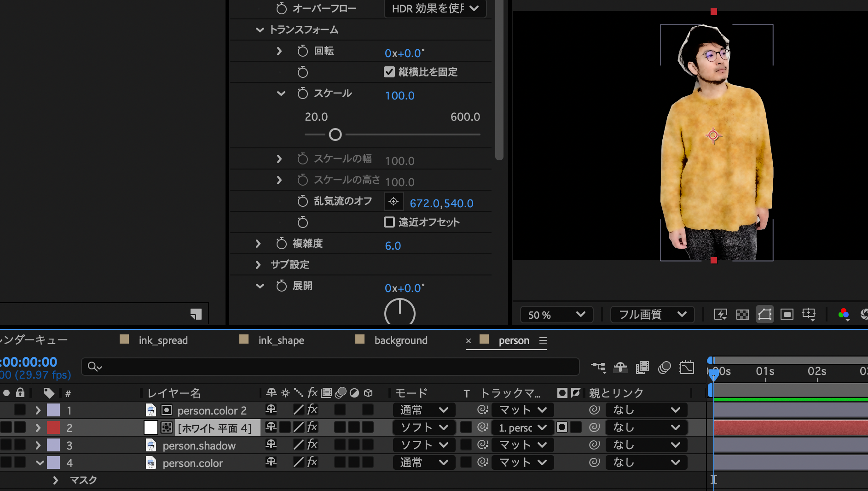This screenshot has width=868, height=491.
Task: Open the フル画質 resolution dropdown
Action: coord(652,315)
